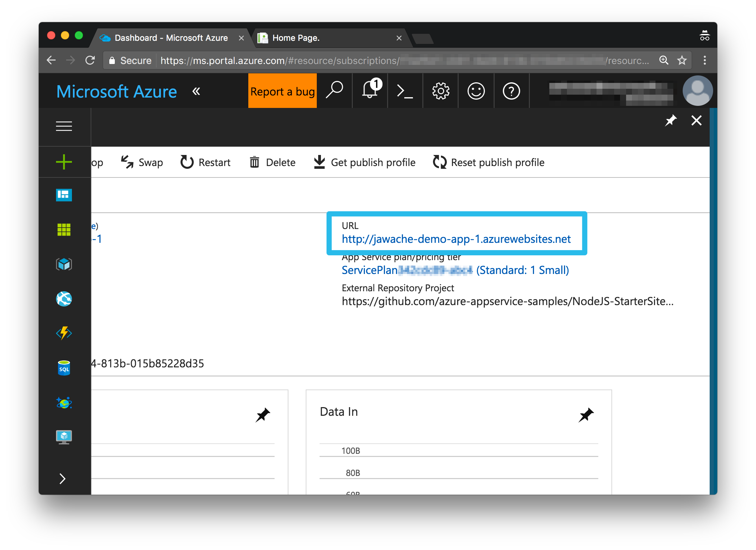Pin the Data In chart
The image size is (756, 550).
pos(586,415)
